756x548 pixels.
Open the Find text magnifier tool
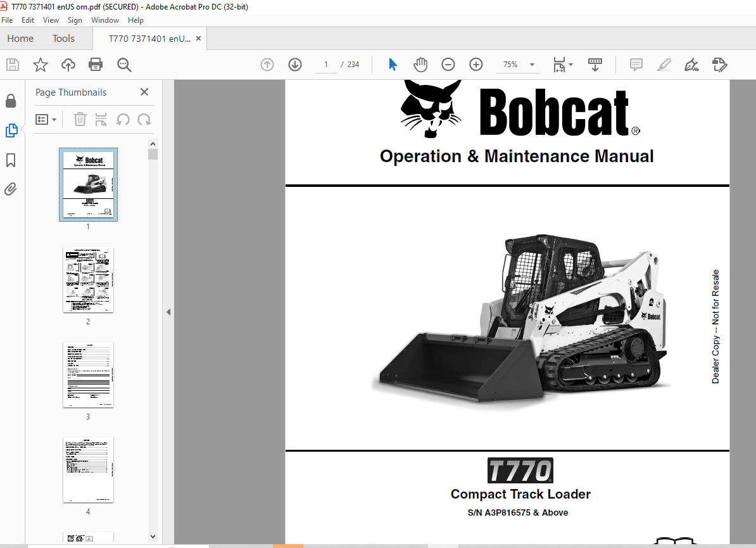[x=124, y=65]
